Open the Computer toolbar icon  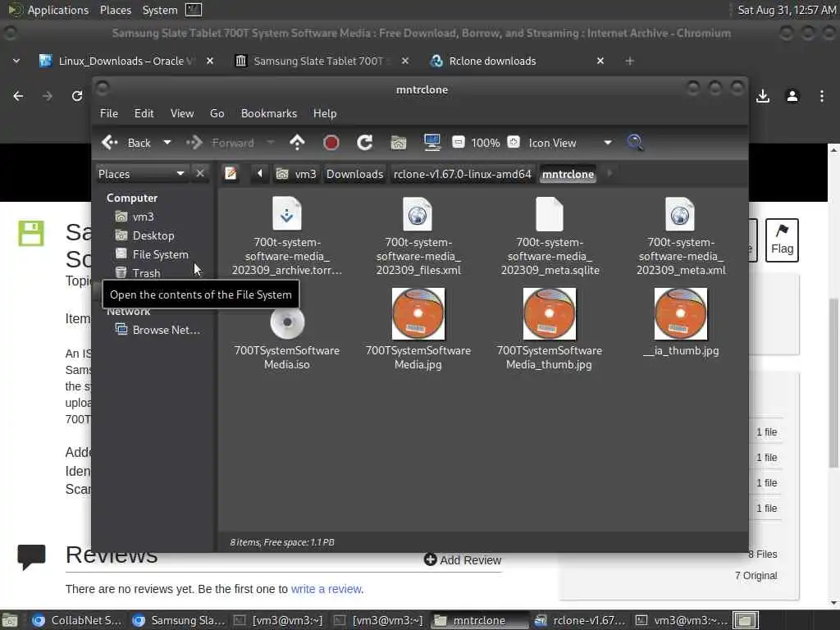431,143
